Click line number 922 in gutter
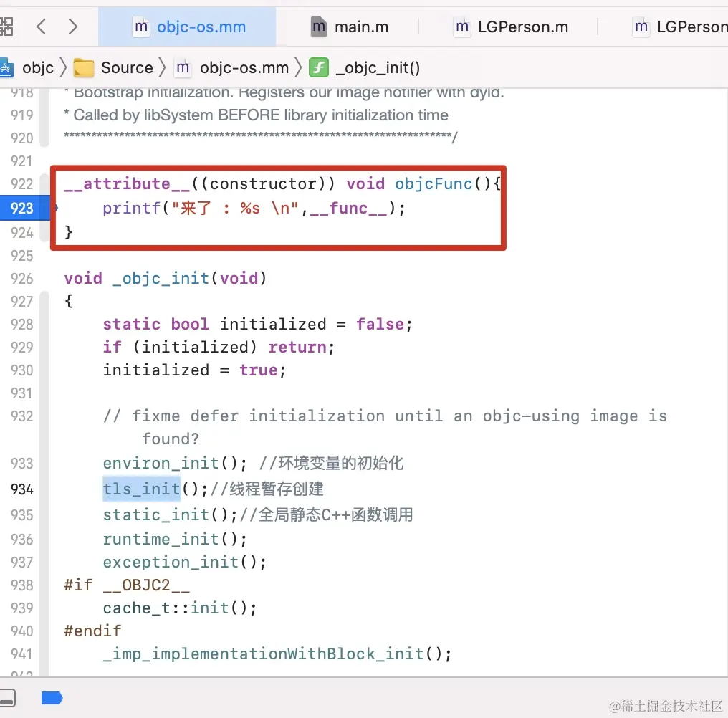This screenshot has width=728, height=718. coord(21,184)
